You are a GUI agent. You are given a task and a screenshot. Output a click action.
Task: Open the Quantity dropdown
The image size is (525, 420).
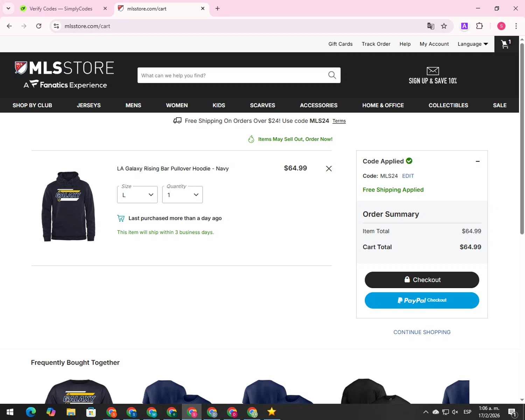tap(182, 195)
